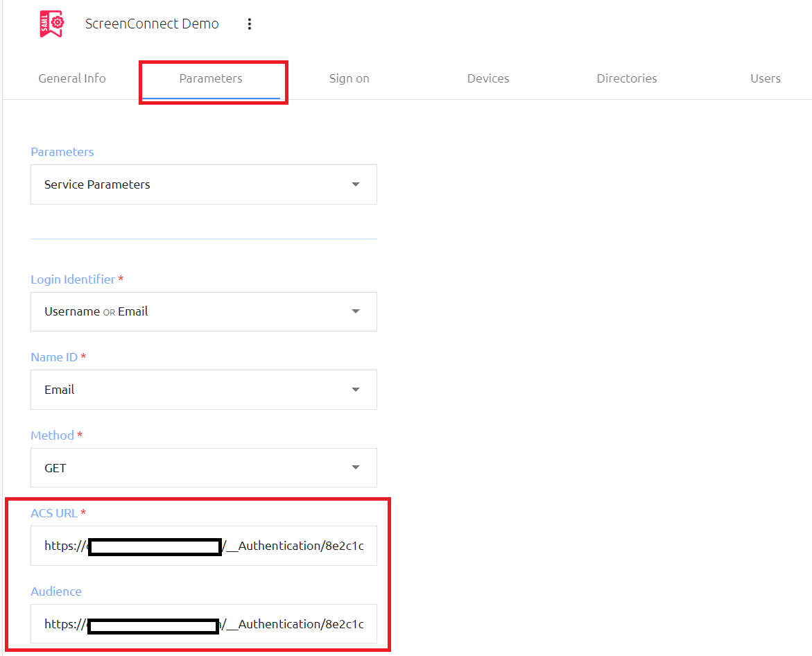
Task: Switch to the Users tab
Action: point(765,78)
